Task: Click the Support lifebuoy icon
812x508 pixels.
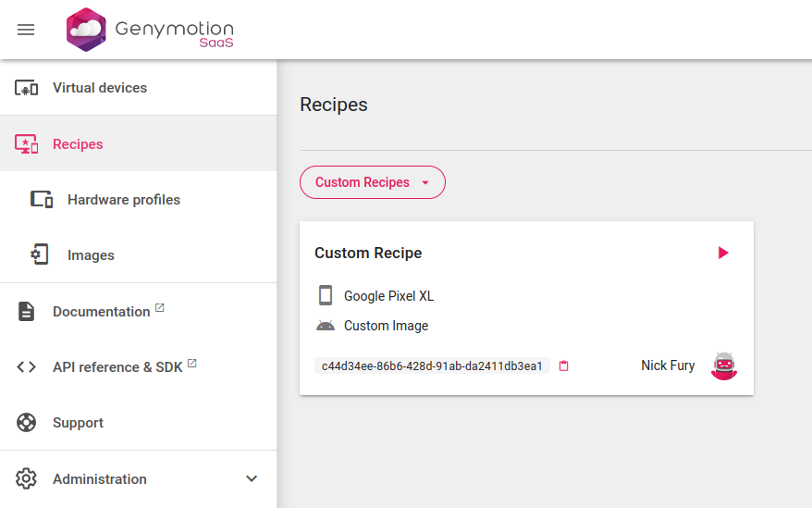Action: point(27,423)
